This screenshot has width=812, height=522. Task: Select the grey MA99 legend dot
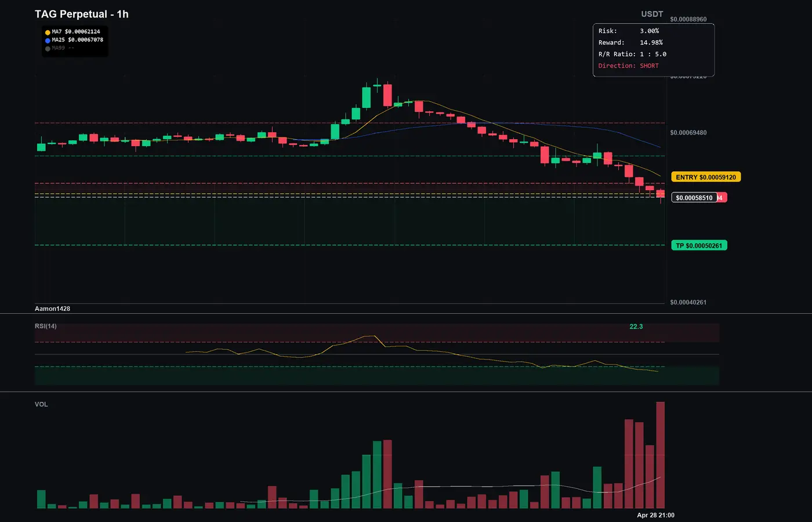(48, 49)
